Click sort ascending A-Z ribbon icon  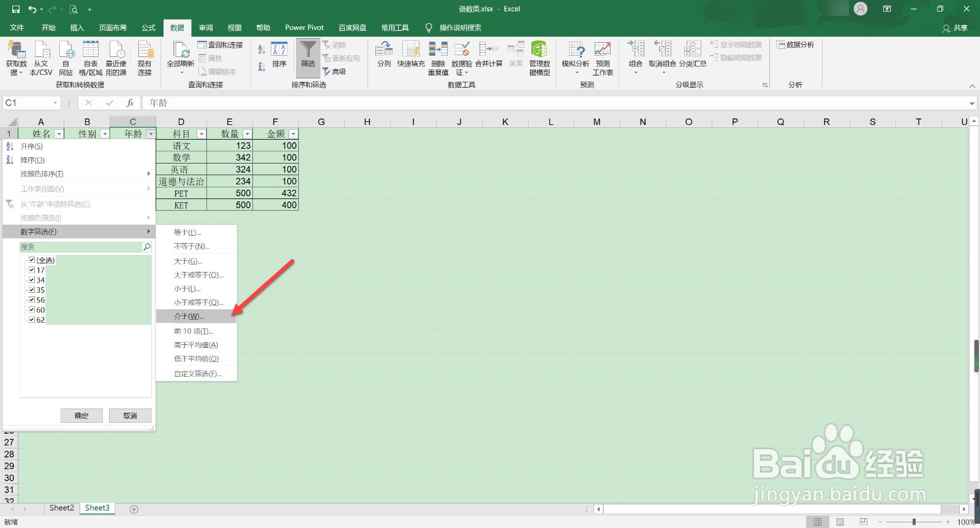262,49
